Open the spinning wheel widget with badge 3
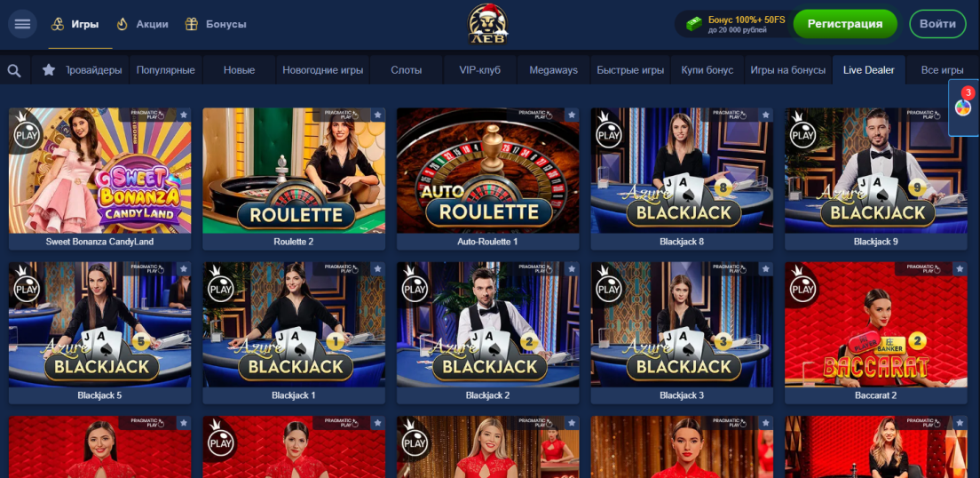The image size is (980, 478). click(x=963, y=108)
